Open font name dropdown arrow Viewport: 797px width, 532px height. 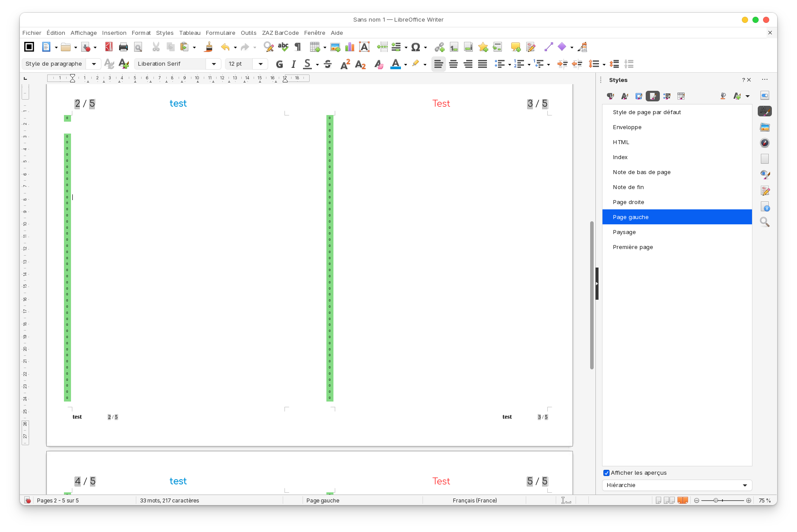coord(213,64)
